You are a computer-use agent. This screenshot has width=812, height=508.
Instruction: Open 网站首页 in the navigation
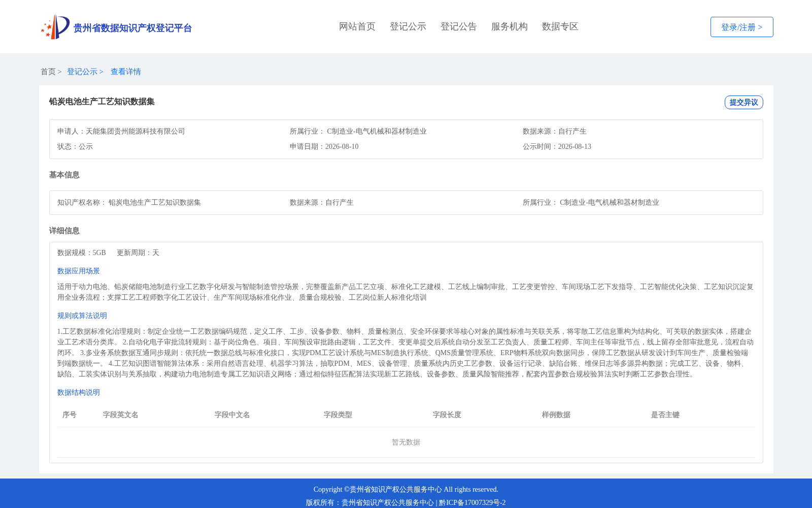point(357,26)
